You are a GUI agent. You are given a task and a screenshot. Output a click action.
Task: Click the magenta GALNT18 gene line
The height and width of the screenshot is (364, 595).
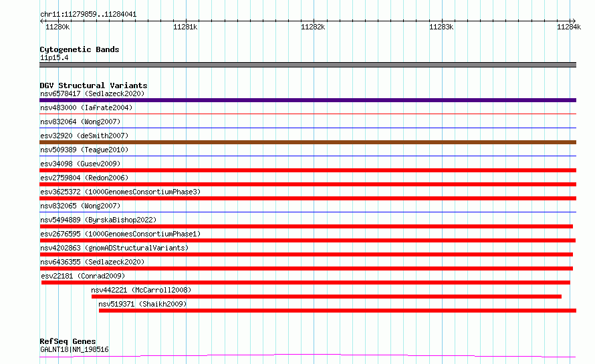click(x=308, y=356)
